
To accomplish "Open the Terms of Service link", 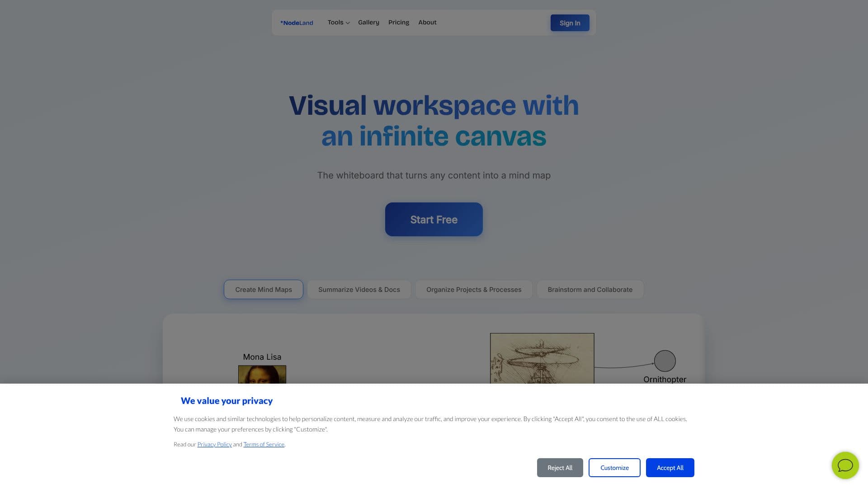I will tap(264, 444).
